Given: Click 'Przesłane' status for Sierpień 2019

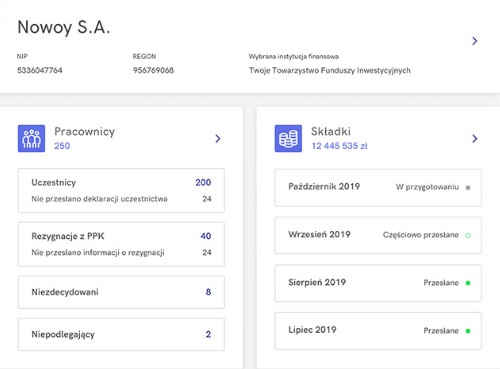Looking at the screenshot, I should tap(441, 283).
